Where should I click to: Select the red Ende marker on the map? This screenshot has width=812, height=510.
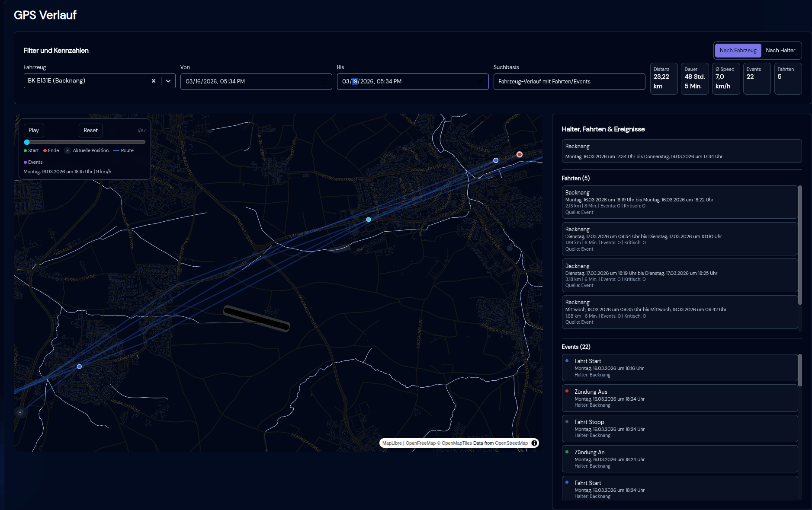coord(519,154)
